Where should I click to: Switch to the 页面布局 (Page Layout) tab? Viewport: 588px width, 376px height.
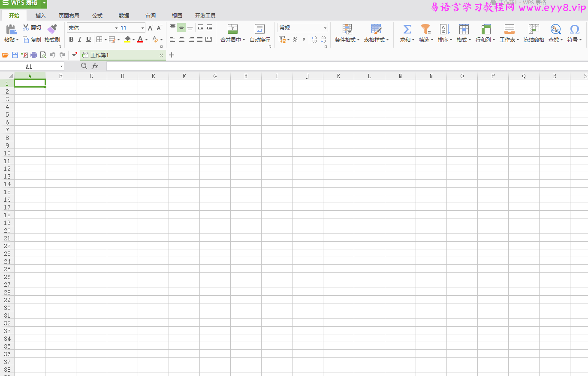pyautogui.click(x=69, y=16)
